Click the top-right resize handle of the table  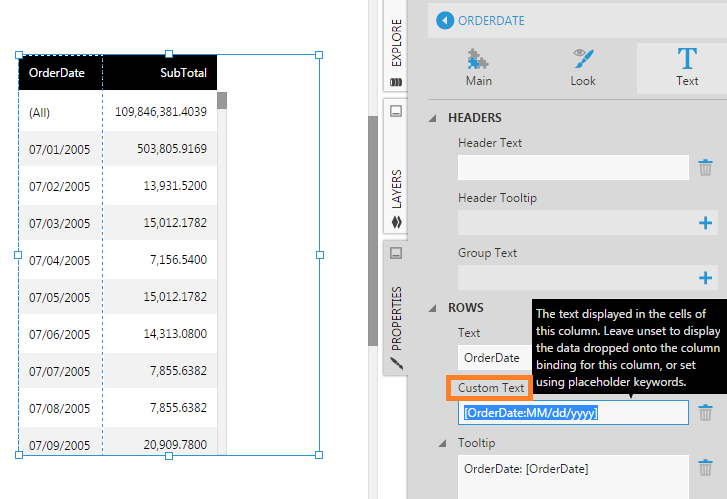319,55
